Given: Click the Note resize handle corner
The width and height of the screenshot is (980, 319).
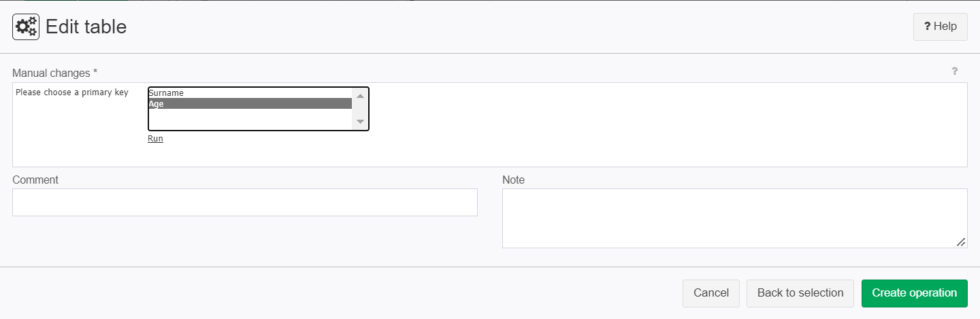Looking at the screenshot, I should click(961, 242).
